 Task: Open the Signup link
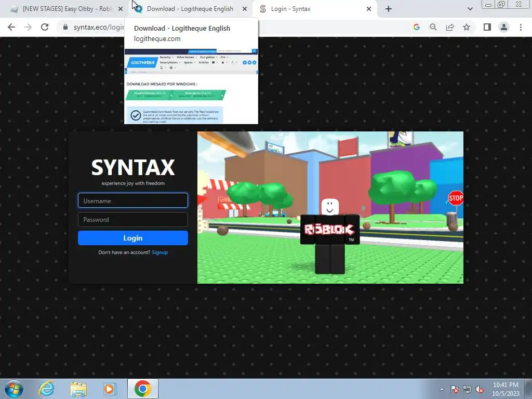point(159,252)
